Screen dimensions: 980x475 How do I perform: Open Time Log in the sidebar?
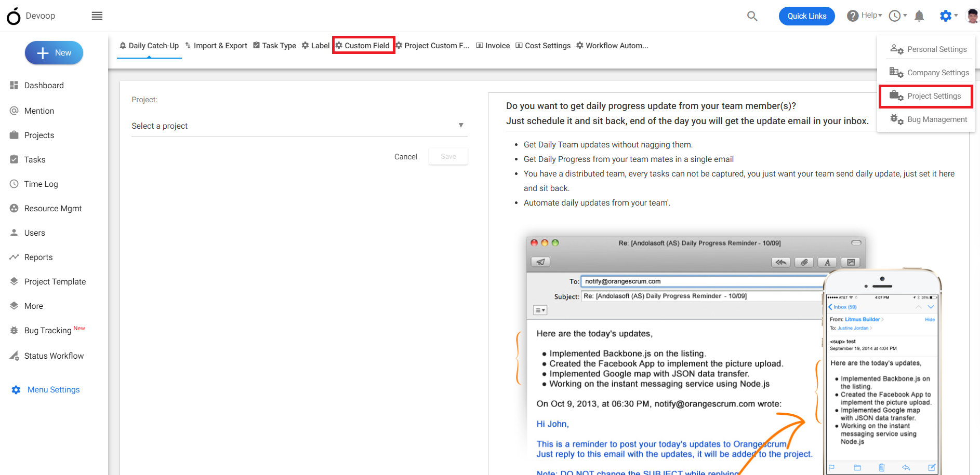pos(41,184)
